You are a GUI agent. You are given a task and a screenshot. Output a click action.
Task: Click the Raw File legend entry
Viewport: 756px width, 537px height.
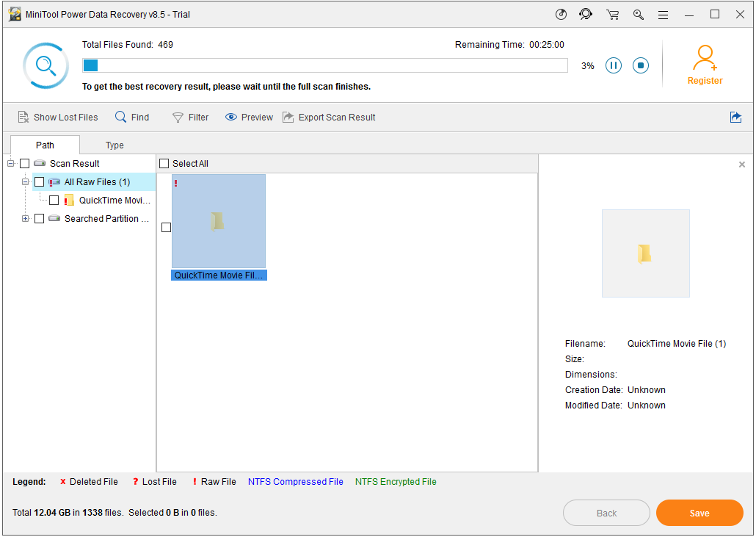pyautogui.click(x=214, y=481)
